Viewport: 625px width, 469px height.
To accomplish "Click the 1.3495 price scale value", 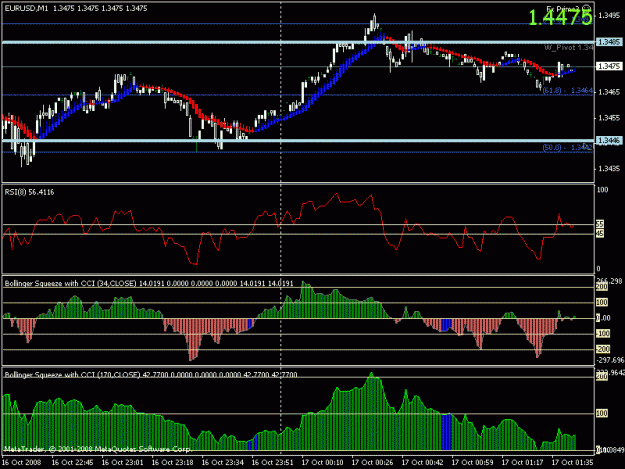I will coord(609,16).
